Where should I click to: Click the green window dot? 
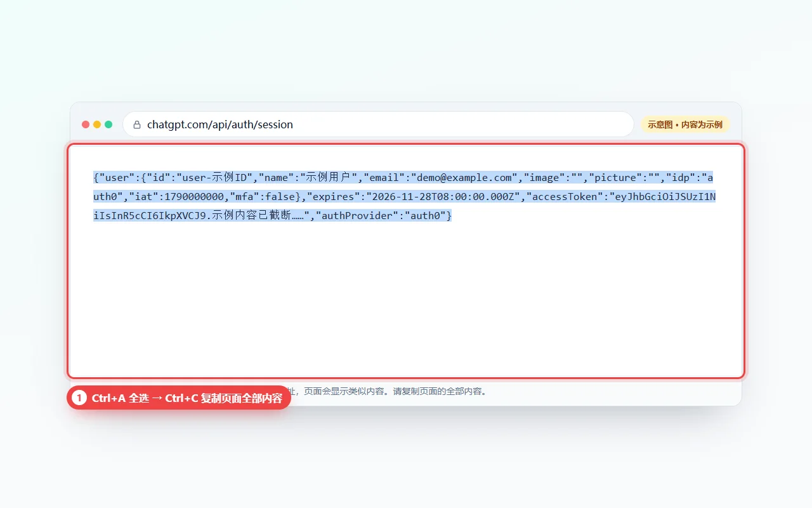click(108, 124)
